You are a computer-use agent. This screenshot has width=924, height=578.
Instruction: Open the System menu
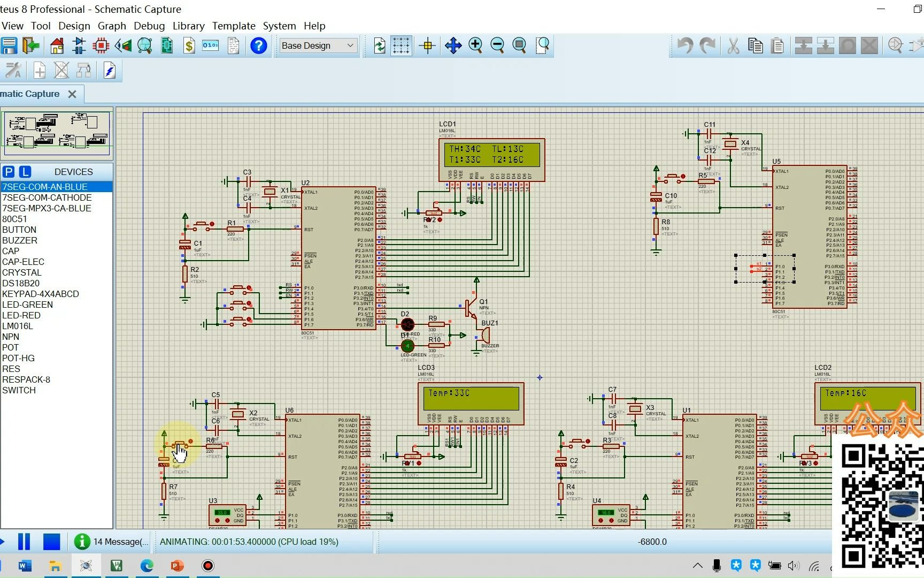pos(279,26)
